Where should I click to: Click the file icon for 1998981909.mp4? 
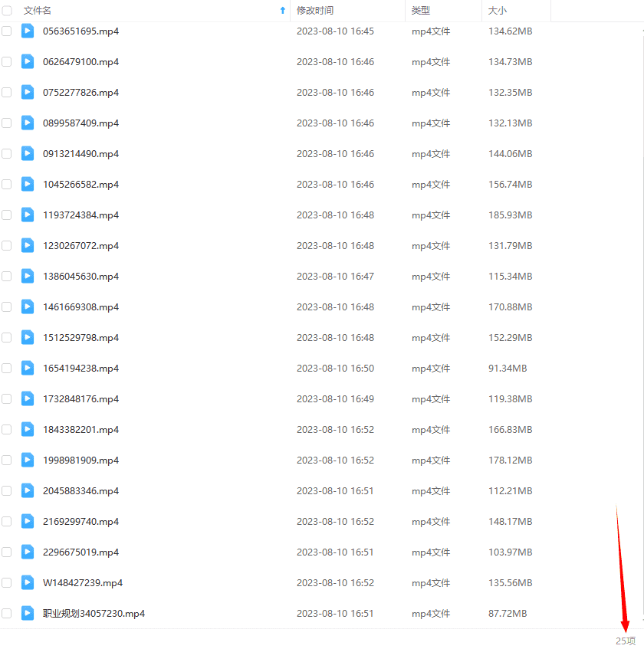pyautogui.click(x=28, y=460)
